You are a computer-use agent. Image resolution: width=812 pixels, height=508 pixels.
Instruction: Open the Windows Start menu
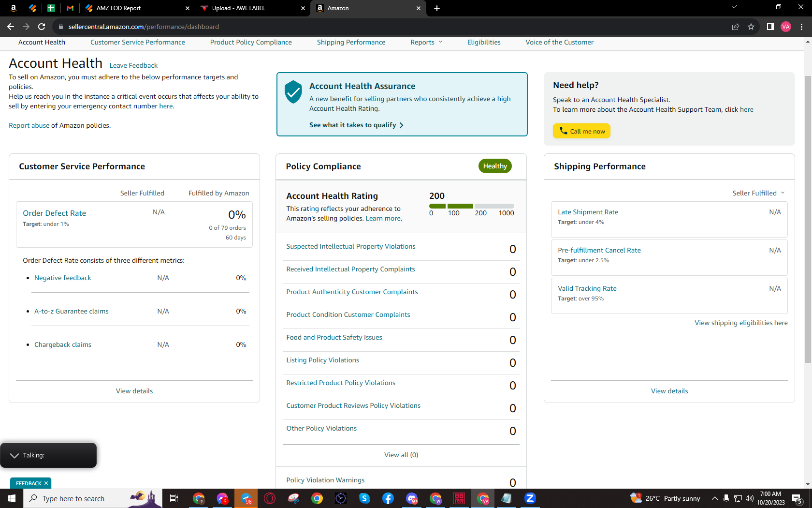12,498
